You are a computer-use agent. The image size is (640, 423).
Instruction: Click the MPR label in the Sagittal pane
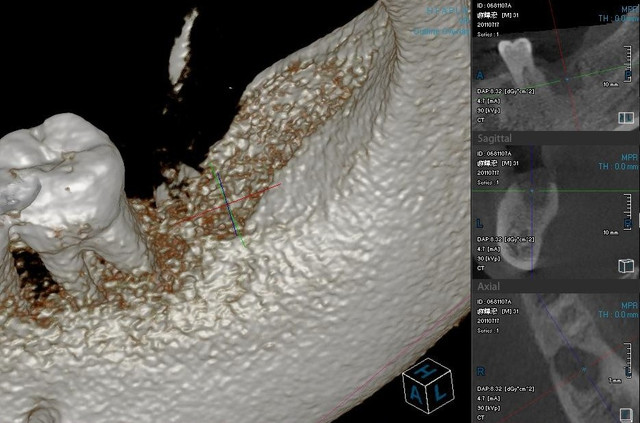629,158
